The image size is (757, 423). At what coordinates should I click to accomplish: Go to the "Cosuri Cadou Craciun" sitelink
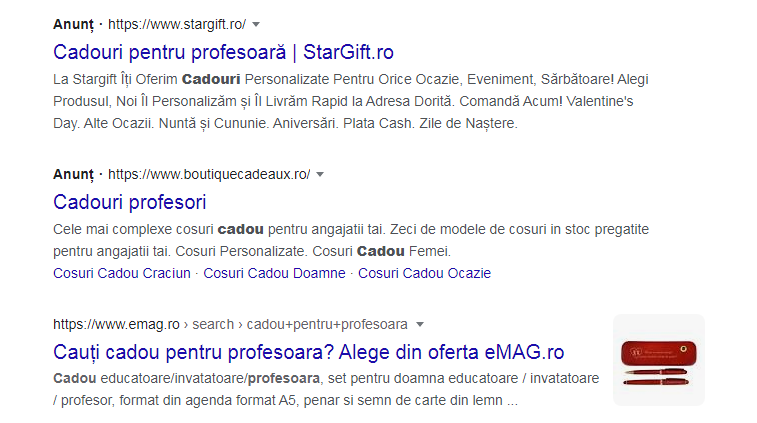pos(121,273)
